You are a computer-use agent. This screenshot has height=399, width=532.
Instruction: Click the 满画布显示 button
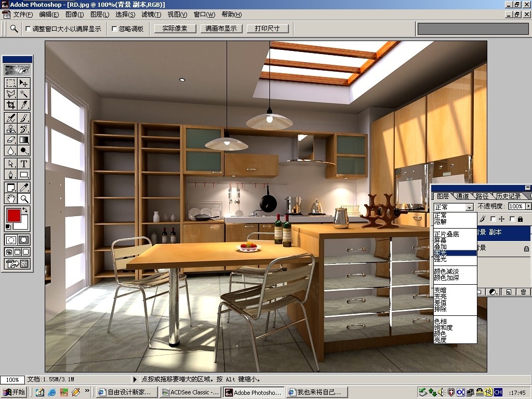click(221, 29)
